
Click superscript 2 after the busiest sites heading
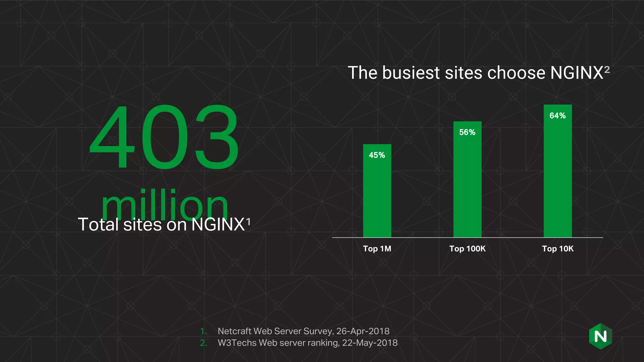607,70
